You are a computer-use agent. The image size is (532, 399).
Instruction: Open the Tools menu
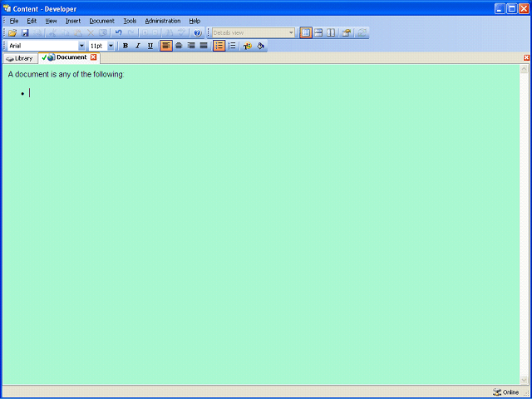click(130, 21)
